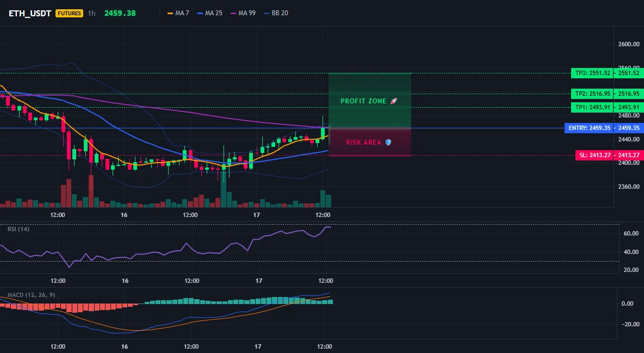644x353 pixels.
Task: Click the 2459.35 blue price axis tag
Action: [x=628, y=128]
